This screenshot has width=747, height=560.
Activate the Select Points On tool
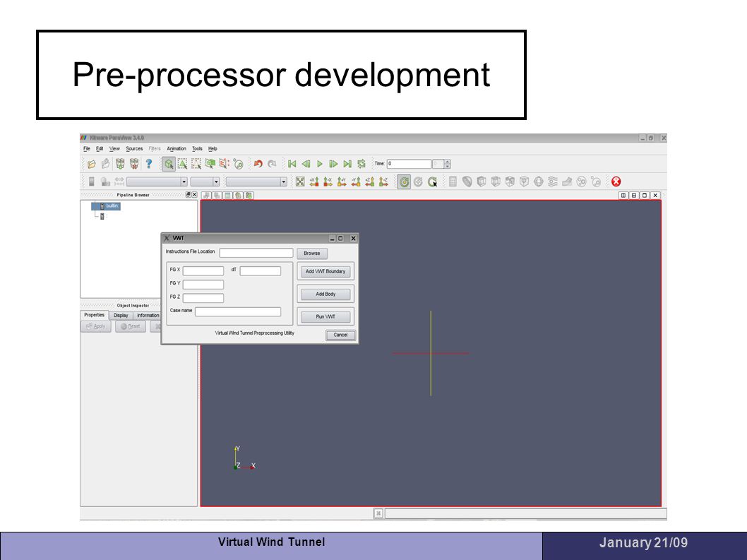(182, 164)
